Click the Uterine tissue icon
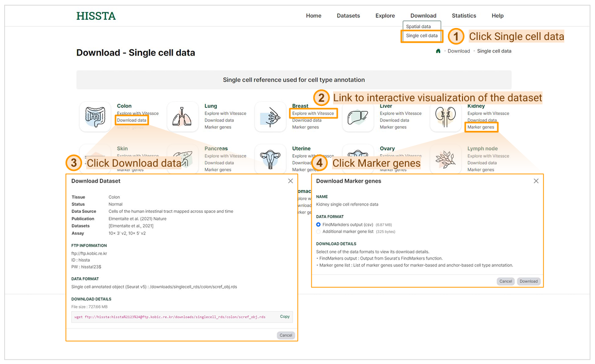The width and height of the screenshot is (595, 364). [x=270, y=158]
